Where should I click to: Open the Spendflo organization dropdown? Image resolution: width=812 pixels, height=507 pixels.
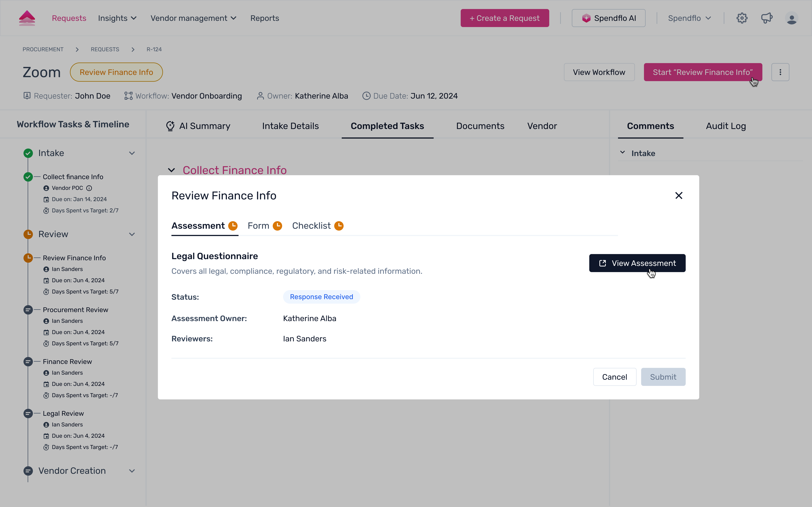(689, 18)
